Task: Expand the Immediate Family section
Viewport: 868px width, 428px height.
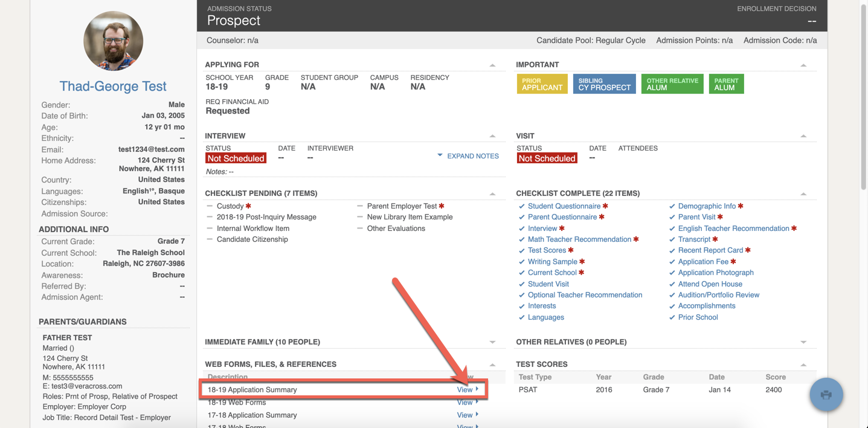Action: [x=492, y=342]
